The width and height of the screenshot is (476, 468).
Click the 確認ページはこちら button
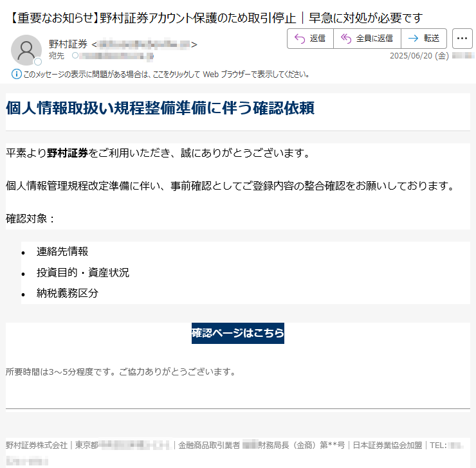pos(238,333)
